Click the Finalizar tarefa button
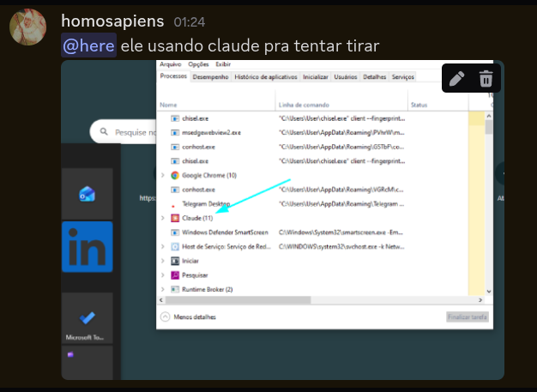 click(468, 317)
